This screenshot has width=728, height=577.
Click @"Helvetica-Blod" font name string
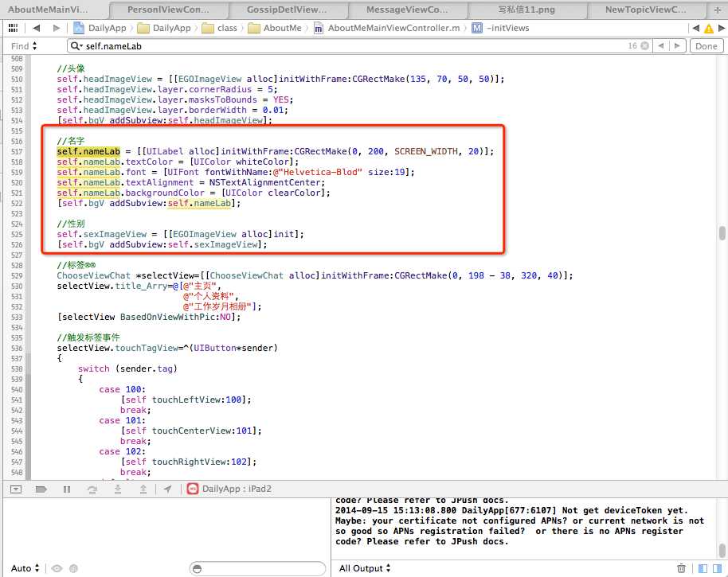pos(318,172)
